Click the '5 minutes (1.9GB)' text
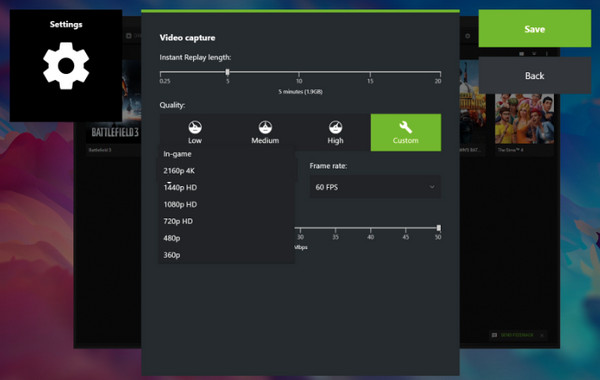Screen dimensions: 600x380 coord(300,92)
